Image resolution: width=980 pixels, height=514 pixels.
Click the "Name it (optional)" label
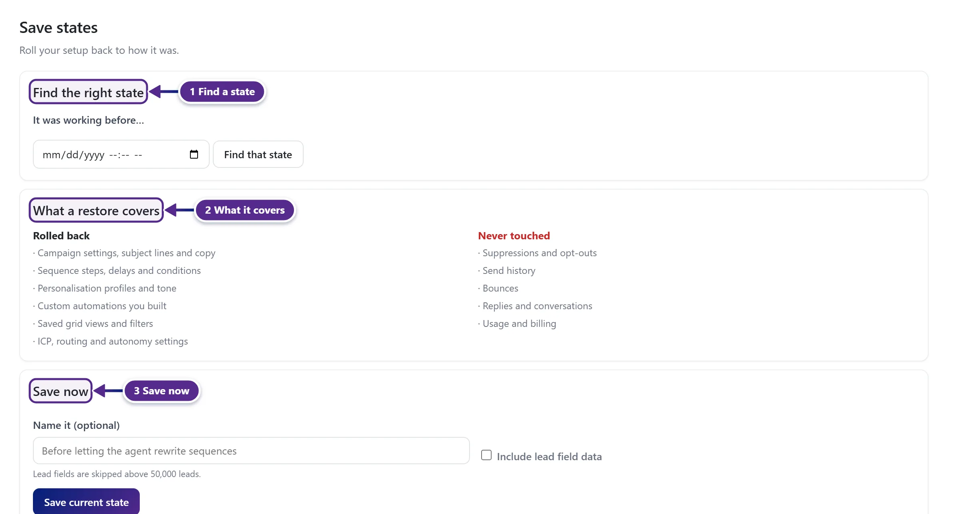tap(76, 425)
